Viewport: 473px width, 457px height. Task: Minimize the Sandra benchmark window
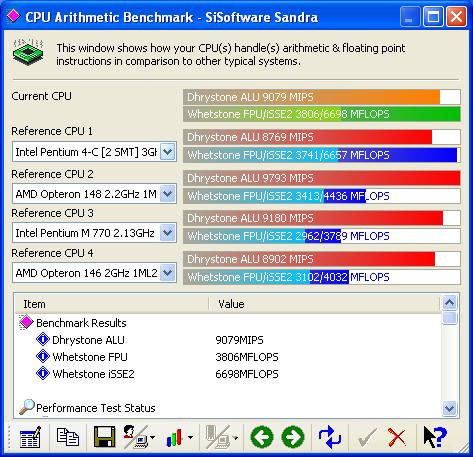410,16
